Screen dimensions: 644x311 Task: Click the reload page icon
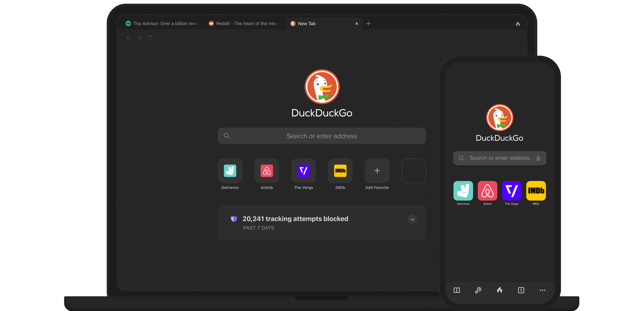point(149,38)
